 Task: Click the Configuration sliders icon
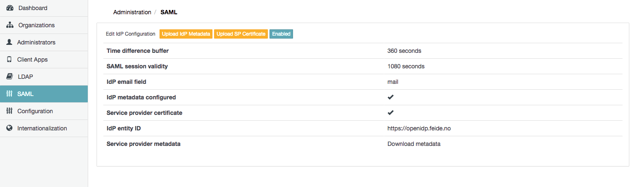(x=9, y=111)
